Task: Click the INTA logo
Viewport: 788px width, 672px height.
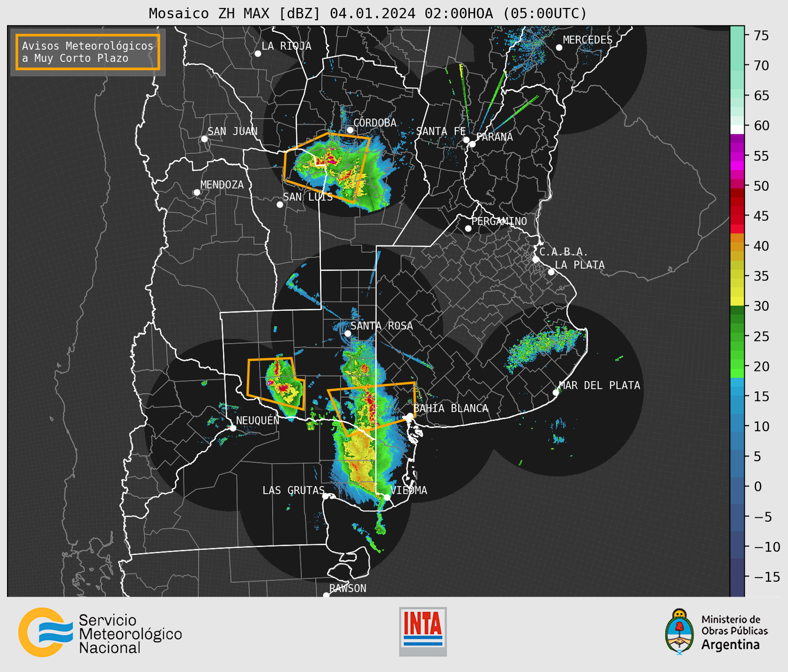Action: [x=423, y=631]
